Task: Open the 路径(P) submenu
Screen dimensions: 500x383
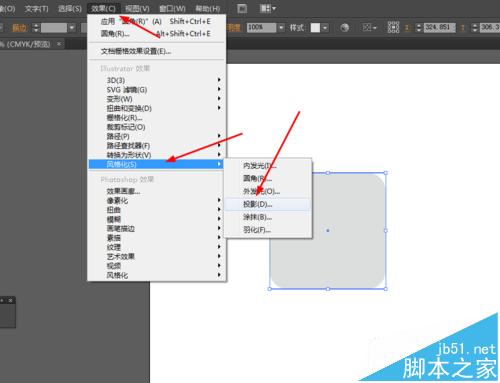Action: click(156, 136)
